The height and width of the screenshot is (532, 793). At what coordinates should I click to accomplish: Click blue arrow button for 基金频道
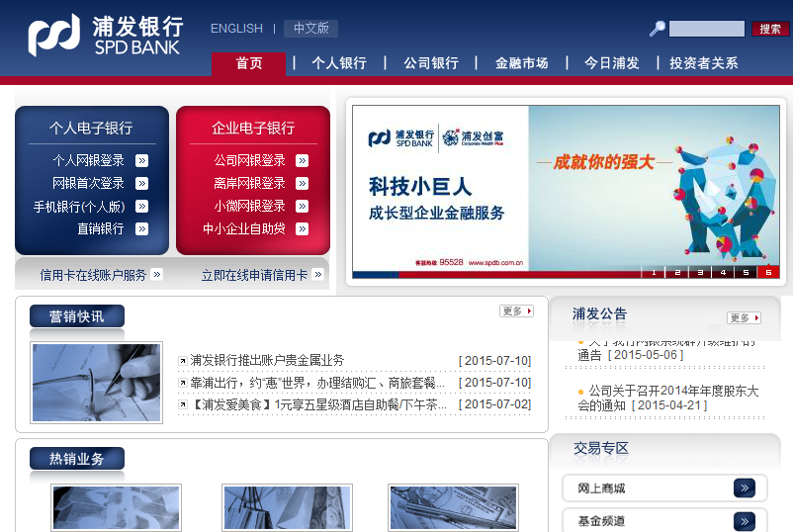745,521
